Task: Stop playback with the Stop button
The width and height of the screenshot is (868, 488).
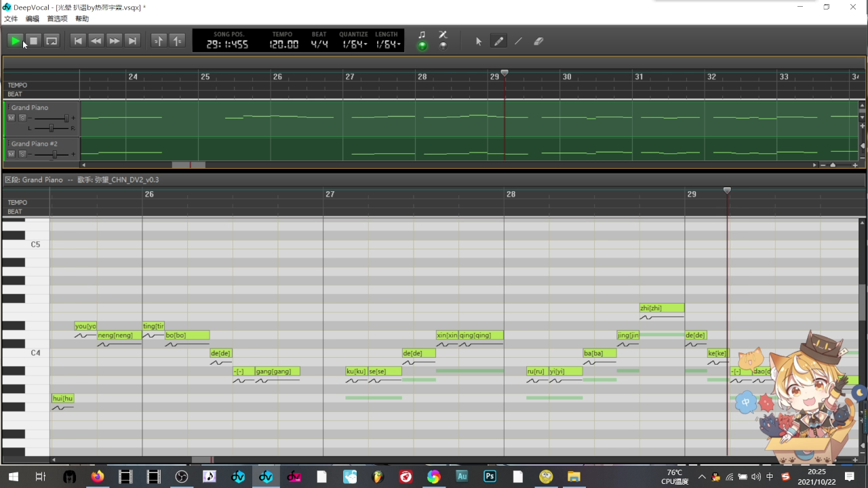Action: tap(33, 41)
